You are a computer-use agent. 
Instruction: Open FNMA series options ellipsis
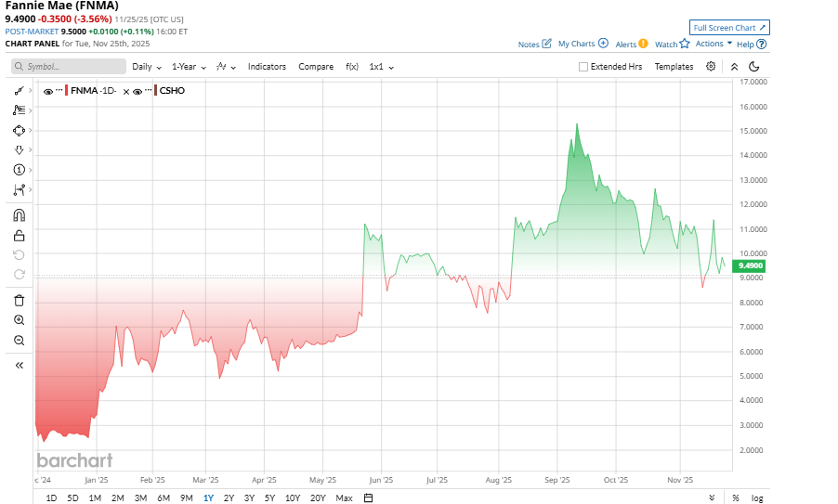click(59, 90)
